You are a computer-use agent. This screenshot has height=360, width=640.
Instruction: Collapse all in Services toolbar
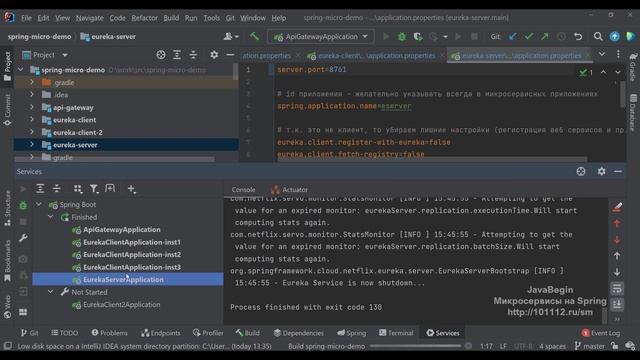point(56,189)
